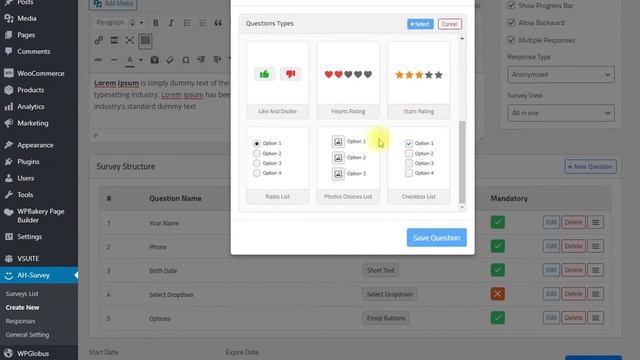
Task: Click the horizontal line icon
Action: click(x=114, y=60)
